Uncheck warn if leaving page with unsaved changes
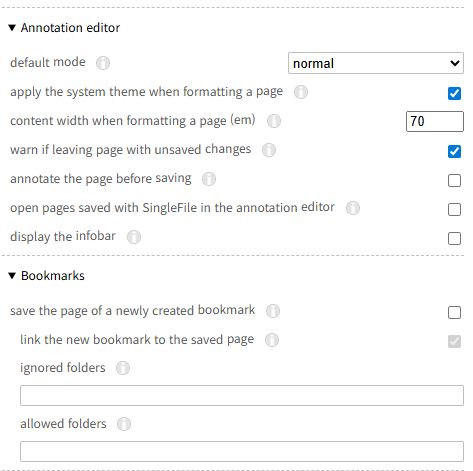The image size is (473, 471). pos(454,151)
